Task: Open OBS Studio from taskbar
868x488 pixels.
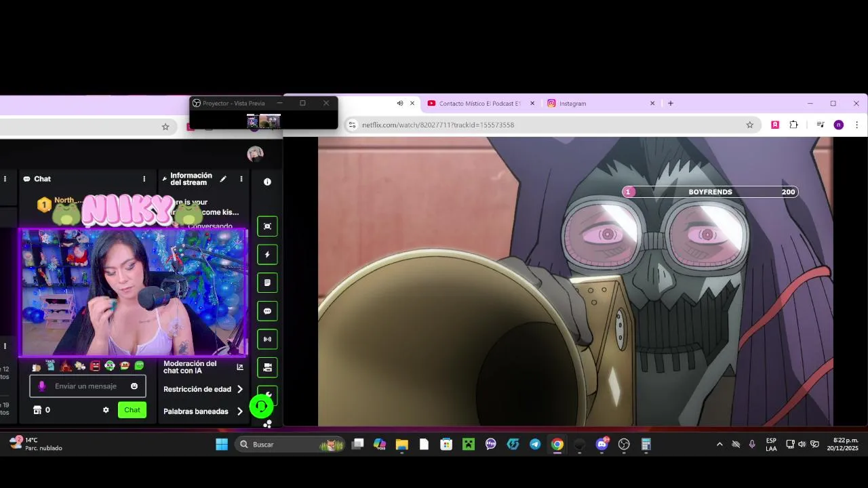Action: pyautogui.click(x=624, y=445)
